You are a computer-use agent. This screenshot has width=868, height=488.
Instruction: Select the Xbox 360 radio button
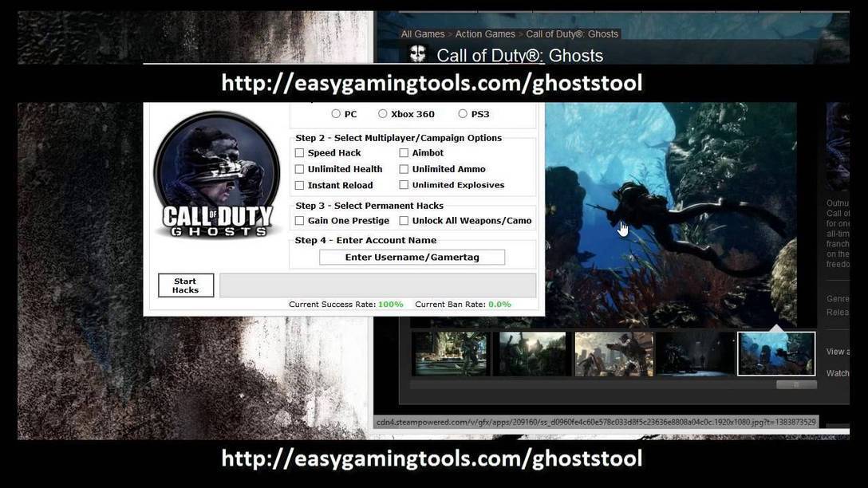click(382, 113)
